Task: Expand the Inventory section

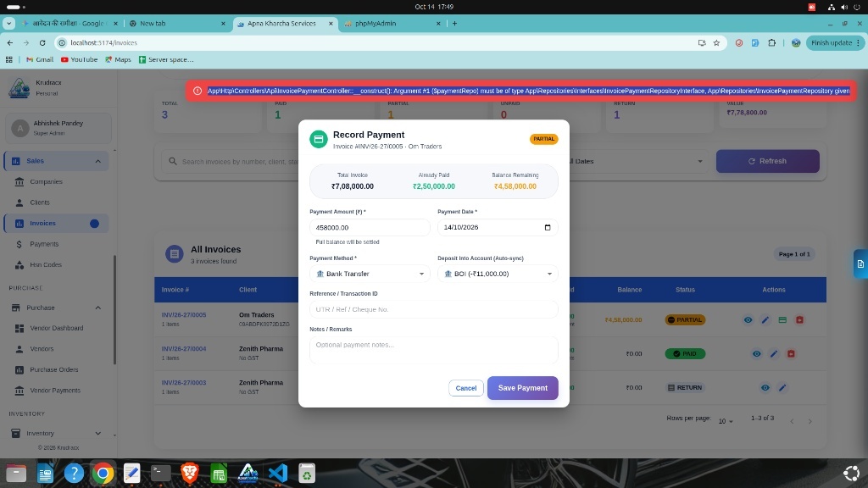Action: point(98,433)
